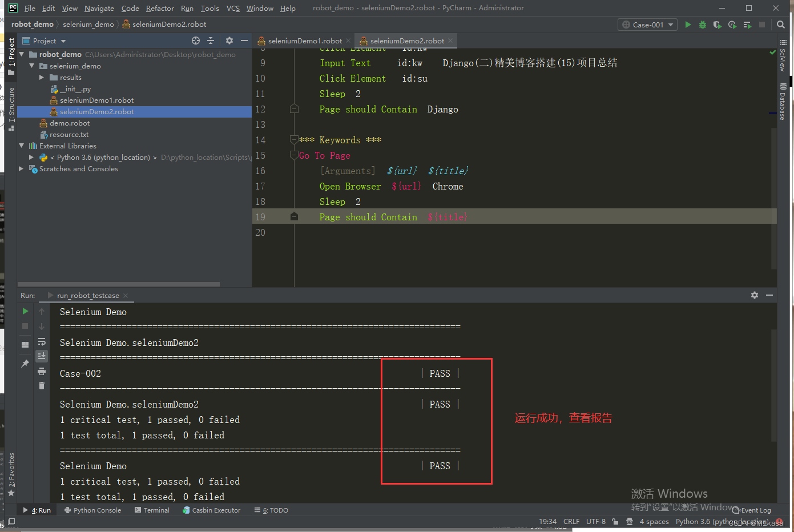
Task: Close the run_robot_testcase run tab
Action: point(126,295)
